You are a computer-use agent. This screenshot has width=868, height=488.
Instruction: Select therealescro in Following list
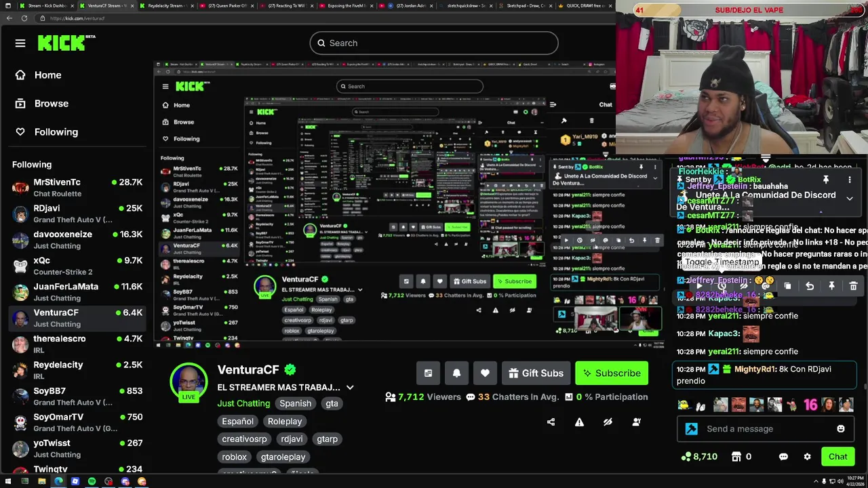[77, 344]
